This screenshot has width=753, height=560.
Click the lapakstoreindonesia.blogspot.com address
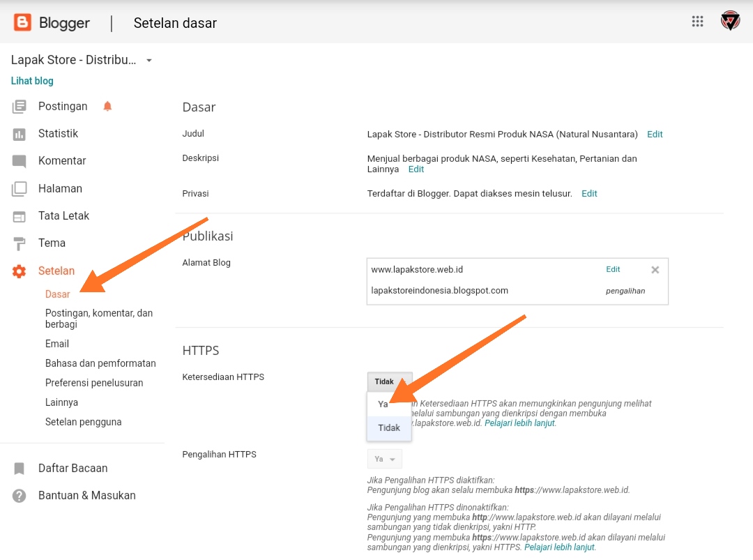pos(439,291)
